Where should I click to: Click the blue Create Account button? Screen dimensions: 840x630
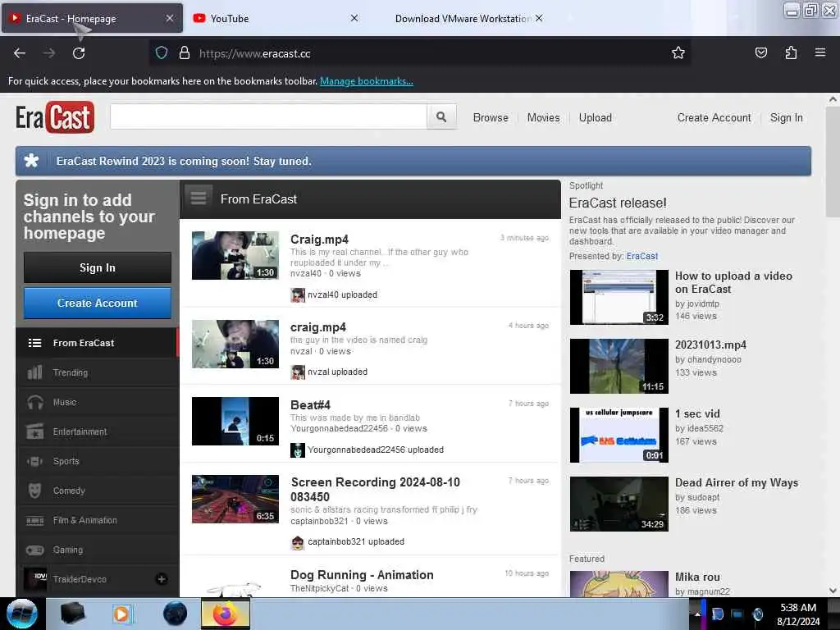(x=97, y=303)
